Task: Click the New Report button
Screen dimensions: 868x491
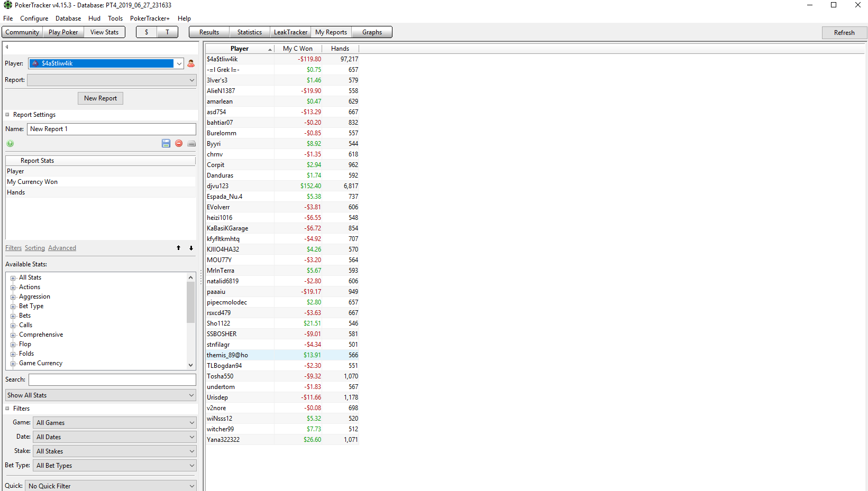Action: coord(100,98)
